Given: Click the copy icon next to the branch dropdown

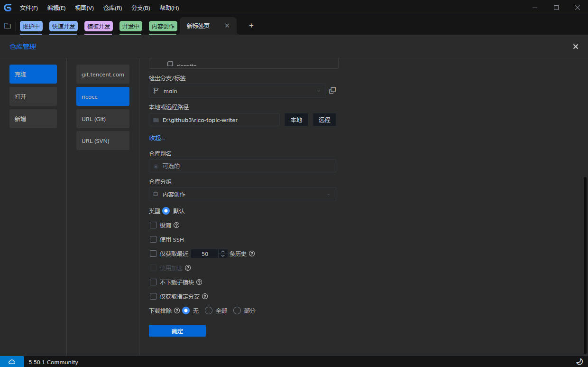Looking at the screenshot, I should click(x=332, y=90).
